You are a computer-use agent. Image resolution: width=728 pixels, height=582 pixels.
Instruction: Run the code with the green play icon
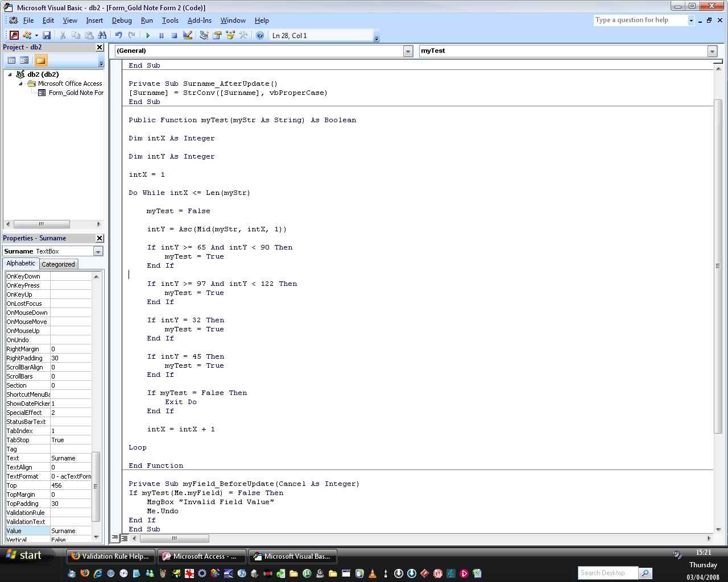(148, 35)
